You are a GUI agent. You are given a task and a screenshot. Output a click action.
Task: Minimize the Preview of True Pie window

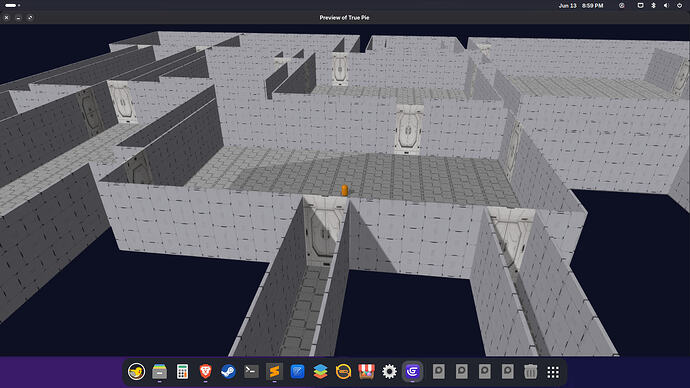tap(18, 18)
